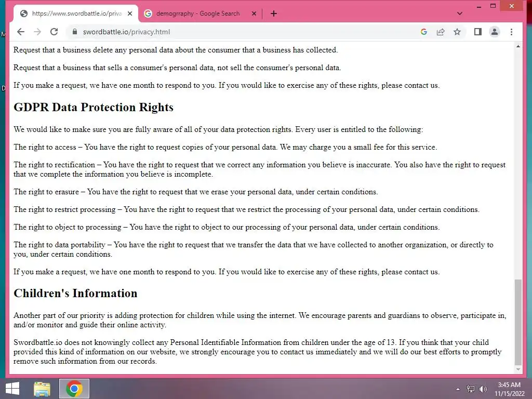
Task: Open the taskbar clock showing 3:45 AM
Action: pos(509,389)
